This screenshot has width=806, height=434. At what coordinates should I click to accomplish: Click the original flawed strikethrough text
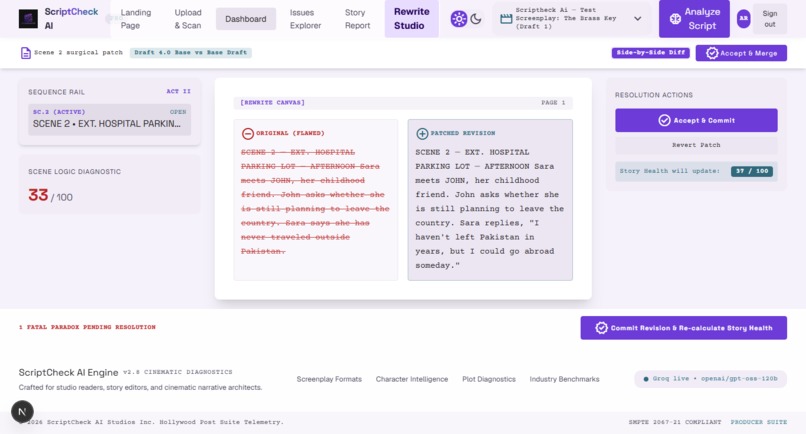point(315,202)
